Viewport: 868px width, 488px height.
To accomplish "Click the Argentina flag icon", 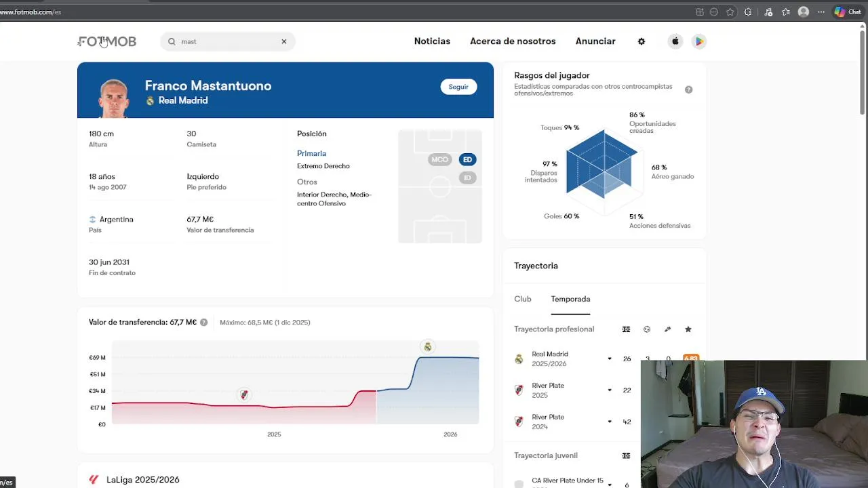I will click(92, 220).
